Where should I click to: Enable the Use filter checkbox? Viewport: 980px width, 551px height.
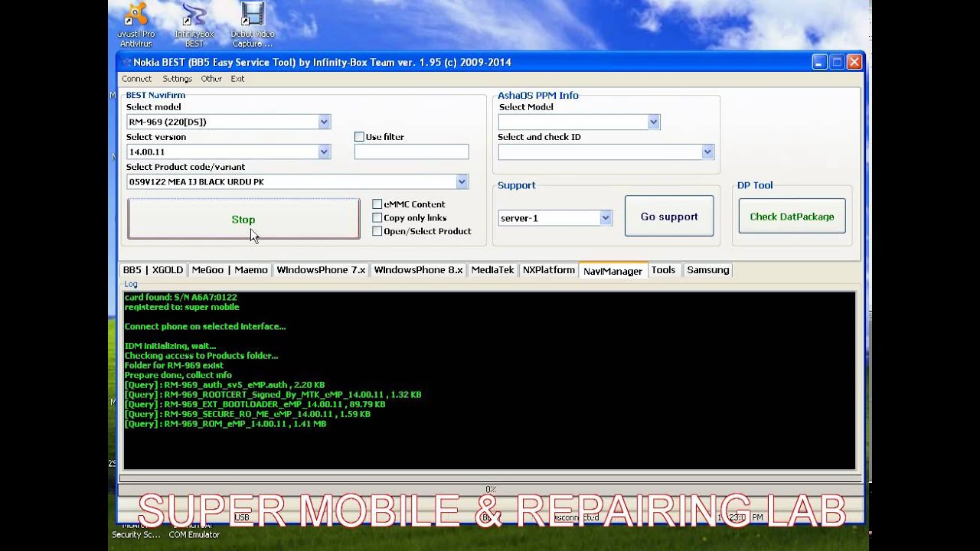click(x=359, y=137)
